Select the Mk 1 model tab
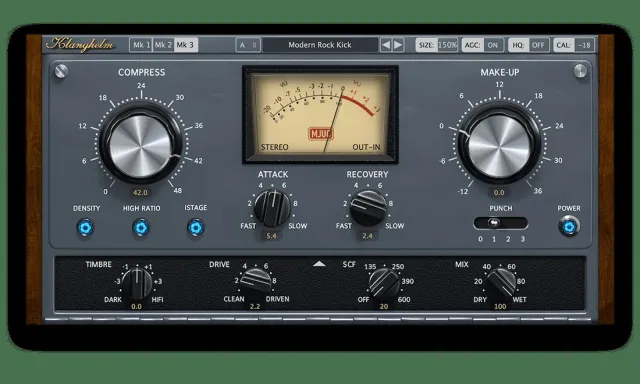This screenshot has width=640, height=384. point(141,45)
